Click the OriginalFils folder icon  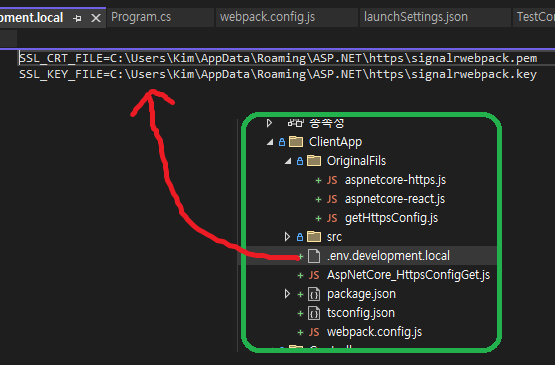pyautogui.click(x=314, y=161)
